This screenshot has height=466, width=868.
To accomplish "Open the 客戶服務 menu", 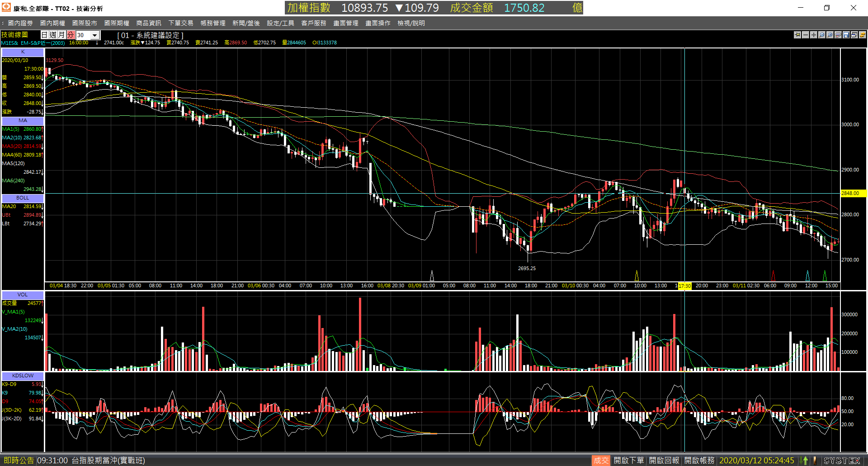I will tap(314, 23).
